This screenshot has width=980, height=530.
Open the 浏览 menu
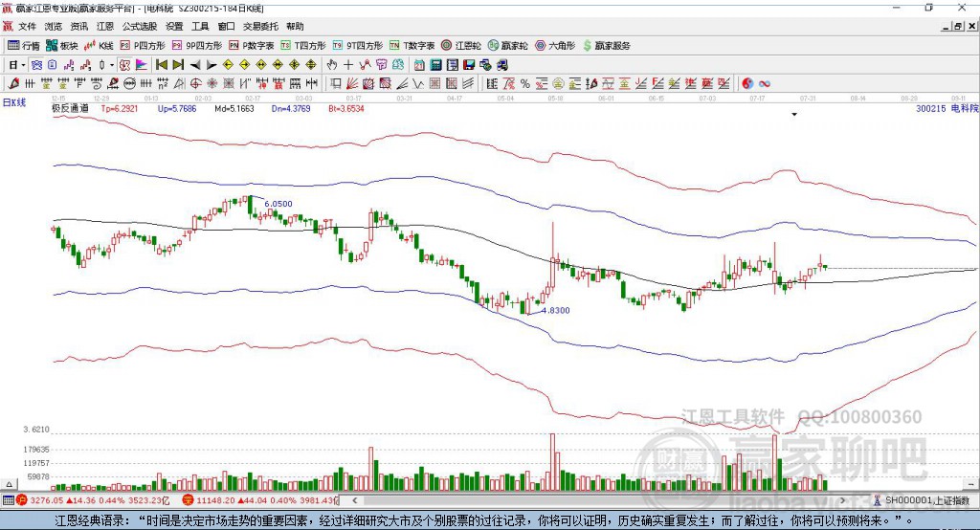coord(54,26)
